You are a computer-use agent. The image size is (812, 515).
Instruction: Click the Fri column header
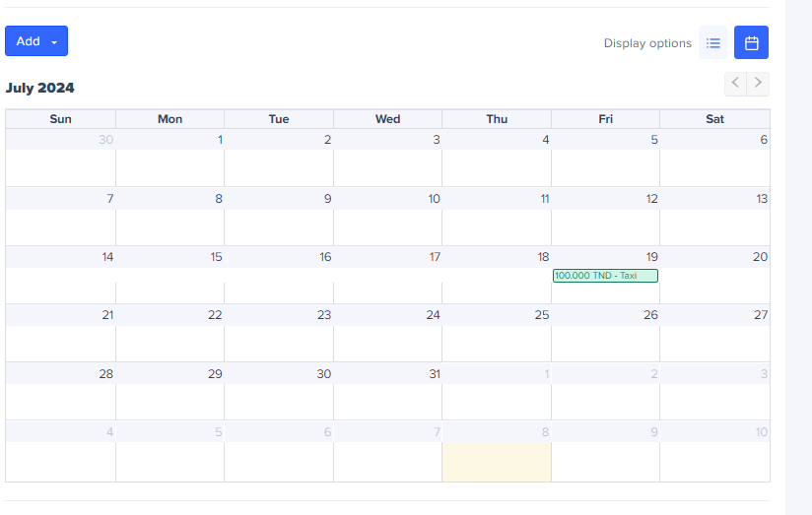(x=605, y=119)
